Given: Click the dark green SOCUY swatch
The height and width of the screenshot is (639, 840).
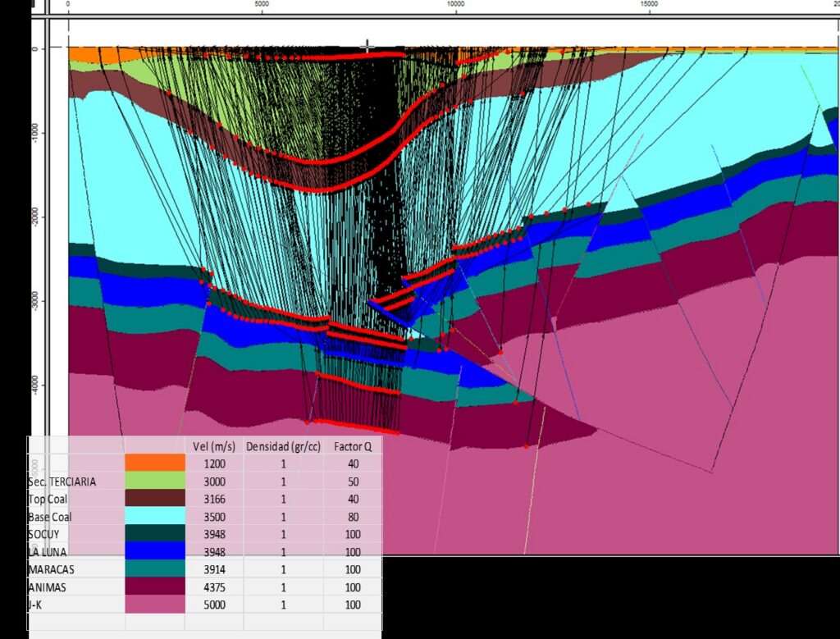Looking at the screenshot, I should point(155,534).
